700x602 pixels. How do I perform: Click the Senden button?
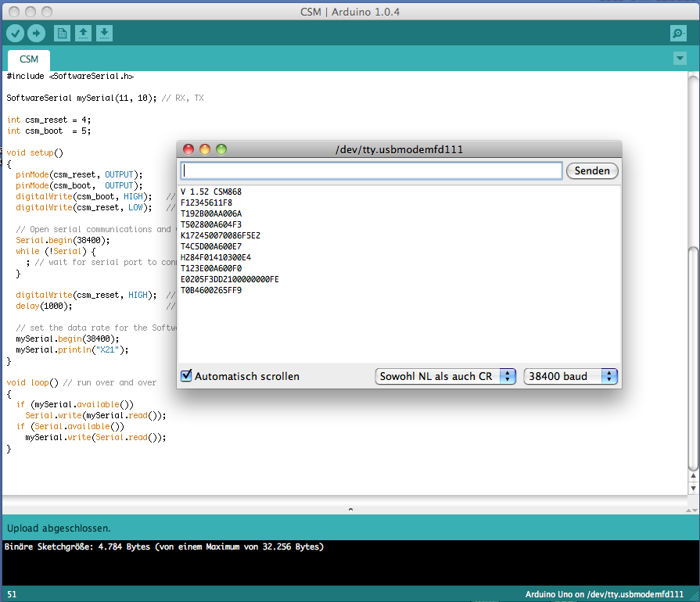point(592,170)
